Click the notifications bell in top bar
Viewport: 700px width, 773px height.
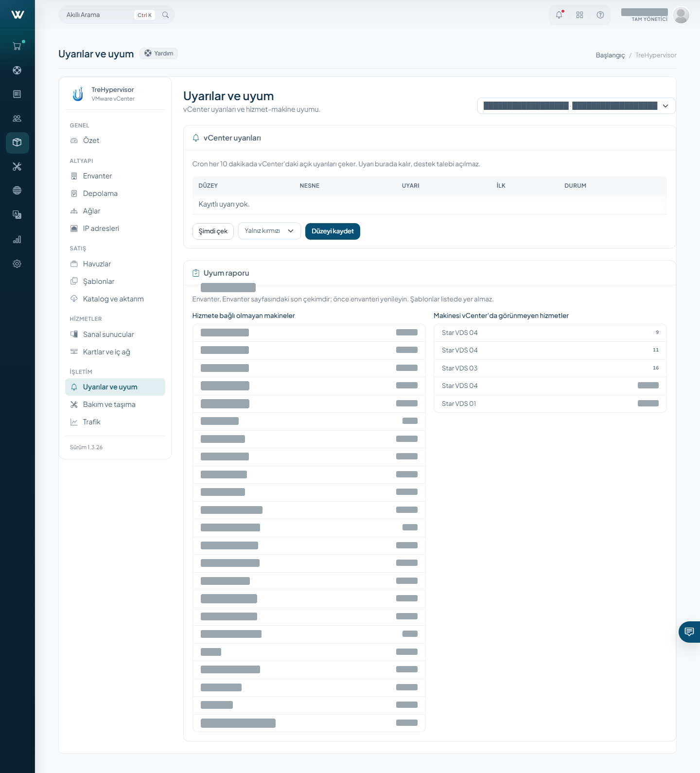559,15
